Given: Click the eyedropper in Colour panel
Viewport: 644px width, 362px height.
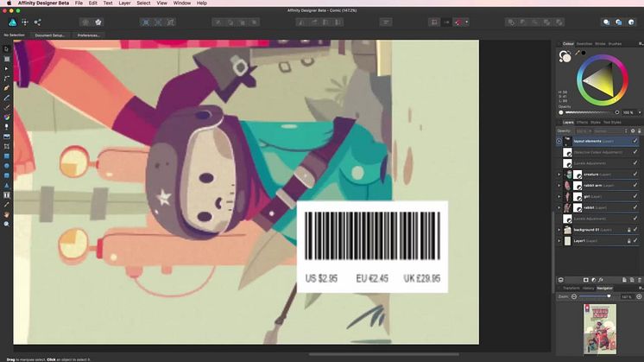Looking at the screenshot, I should point(578,53).
